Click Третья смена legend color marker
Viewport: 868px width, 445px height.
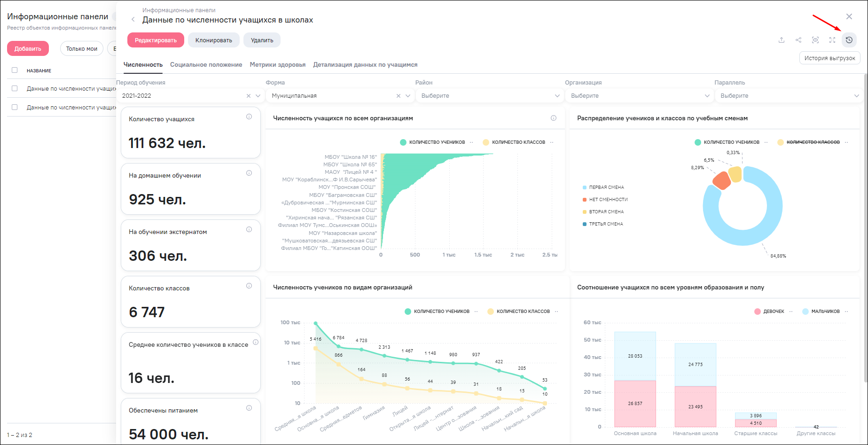[584, 224]
